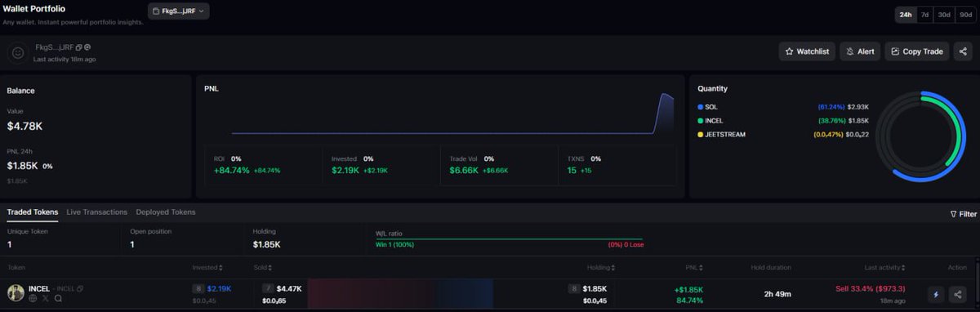Click the JEETSTREAM legend color dot

click(x=700, y=134)
